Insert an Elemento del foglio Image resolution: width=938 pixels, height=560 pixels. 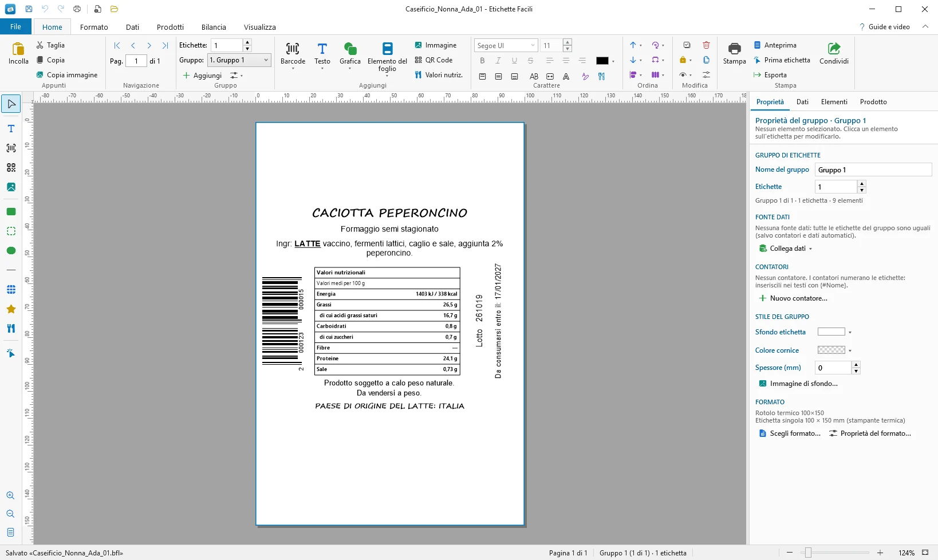coord(387,58)
